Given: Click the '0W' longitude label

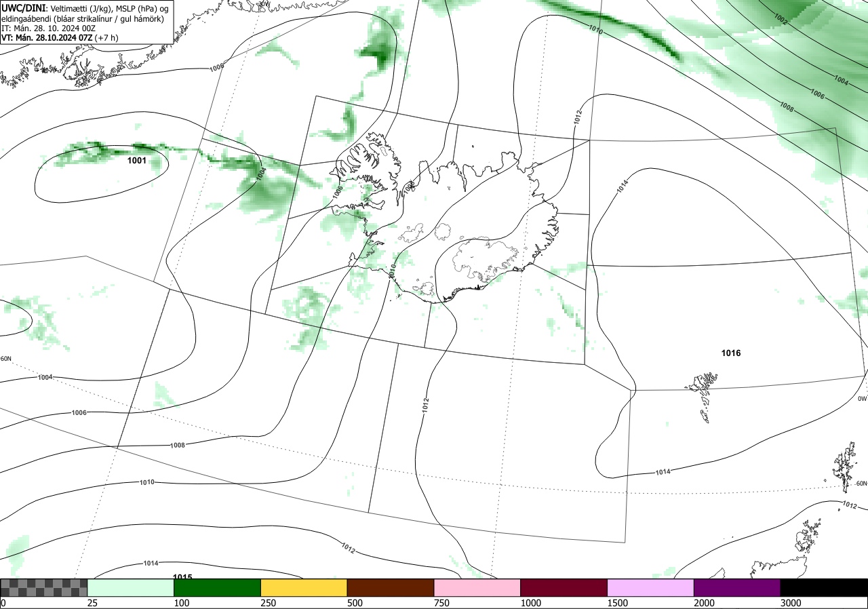Looking at the screenshot, I should 863,399.
